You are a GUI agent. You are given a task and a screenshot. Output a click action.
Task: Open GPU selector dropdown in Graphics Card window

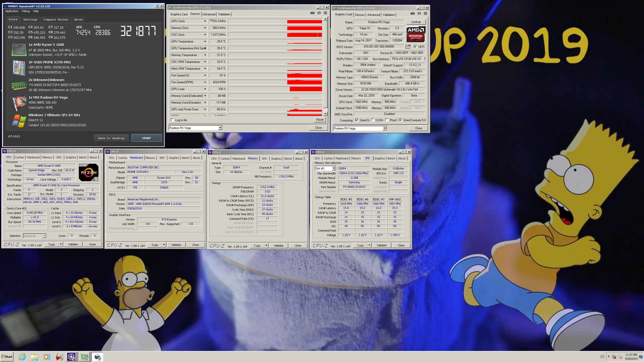coord(385,128)
